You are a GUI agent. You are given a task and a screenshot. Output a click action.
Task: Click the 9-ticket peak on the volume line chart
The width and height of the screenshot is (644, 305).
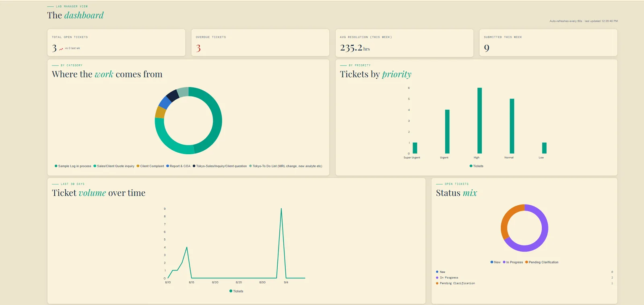point(281,209)
